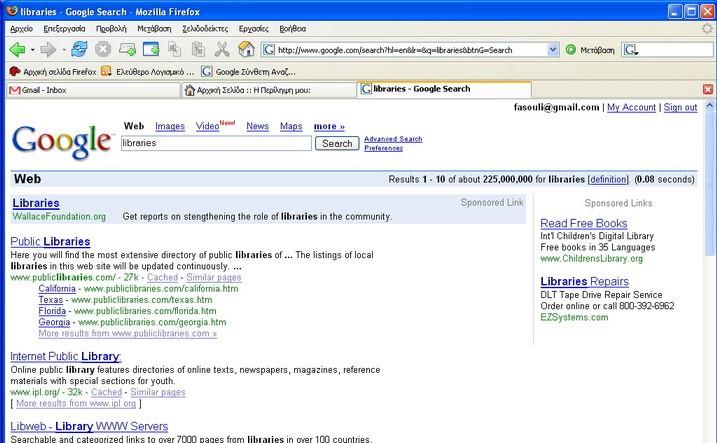The height and width of the screenshot is (443, 717).
Task: Open the News search link
Action: coord(257,126)
